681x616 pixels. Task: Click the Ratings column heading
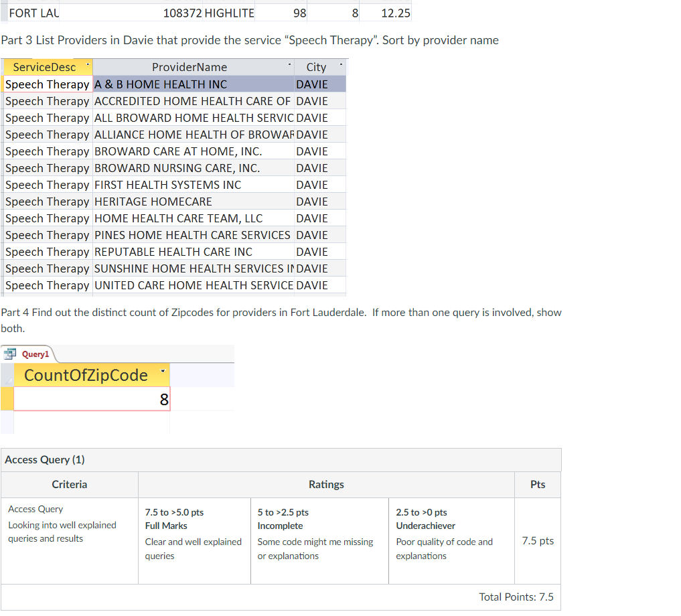pos(326,484)
